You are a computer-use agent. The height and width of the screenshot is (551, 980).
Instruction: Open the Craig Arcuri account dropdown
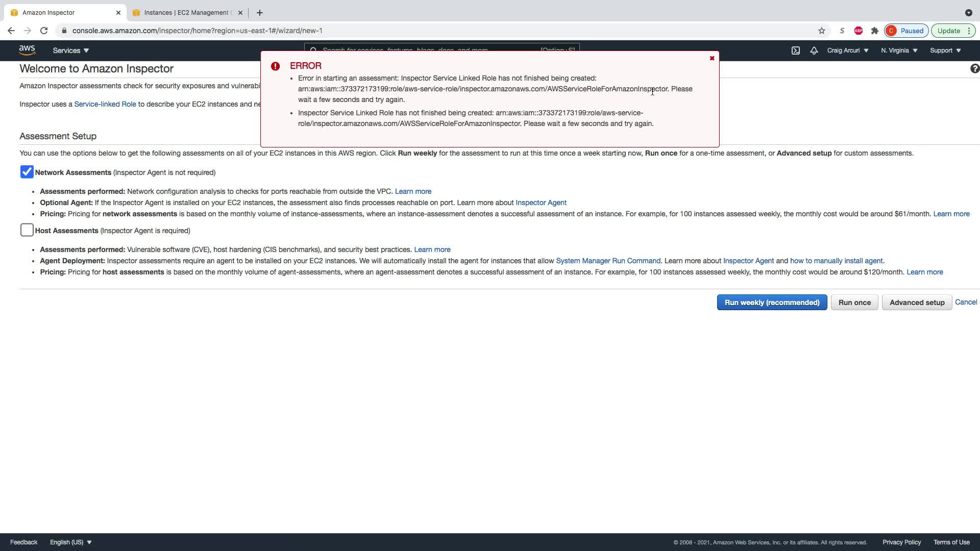[x=848, y=51]
